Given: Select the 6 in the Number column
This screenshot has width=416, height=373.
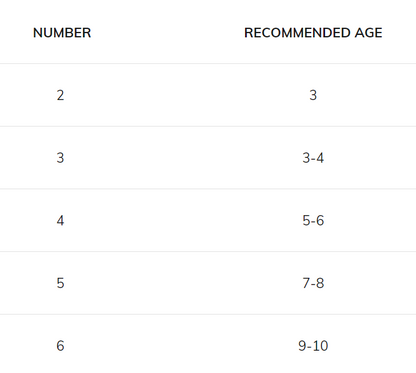Looking at the screenshot, I should click(x=60, y=346).
